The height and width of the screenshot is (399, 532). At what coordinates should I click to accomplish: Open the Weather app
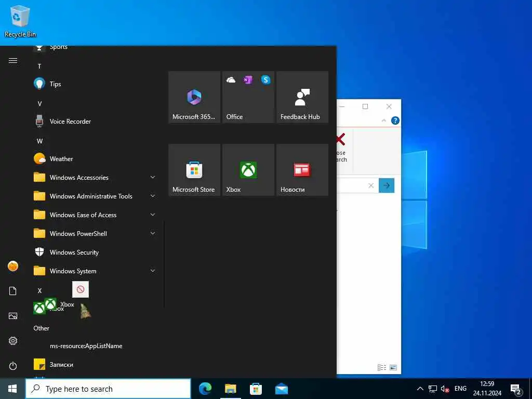coord(94,158)
